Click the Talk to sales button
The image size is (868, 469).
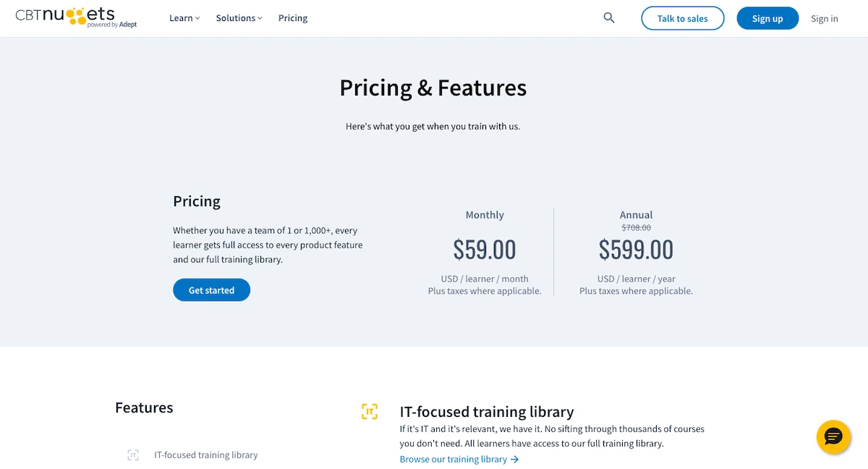click(682, 18)
